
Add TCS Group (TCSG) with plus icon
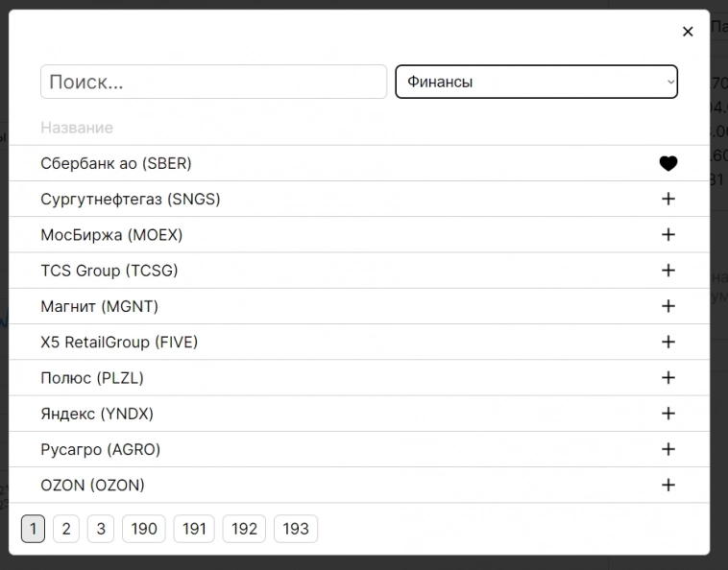pyautogui.click(x=668, y=271)
